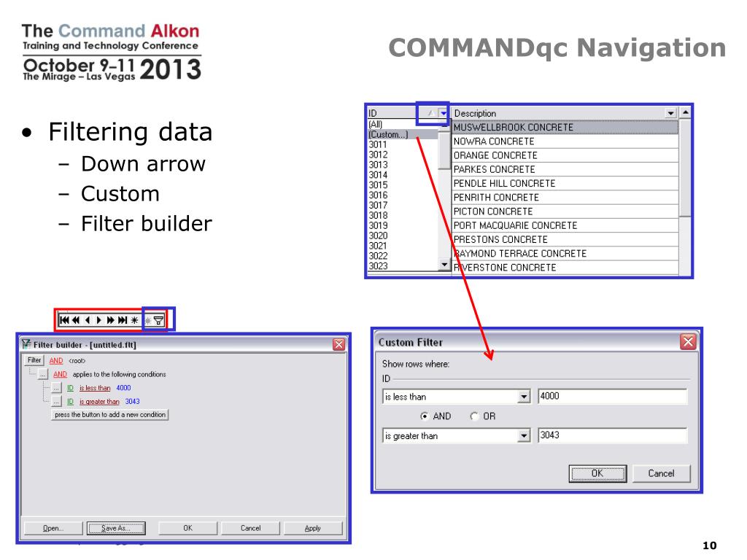Select (All) in the ID filter list

[376, 124]
